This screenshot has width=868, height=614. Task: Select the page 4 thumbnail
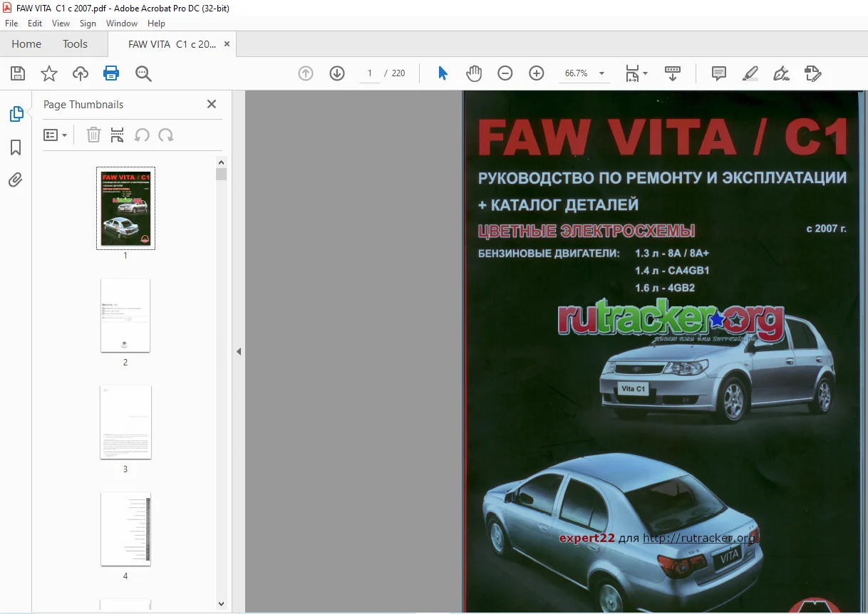[125, 529]
